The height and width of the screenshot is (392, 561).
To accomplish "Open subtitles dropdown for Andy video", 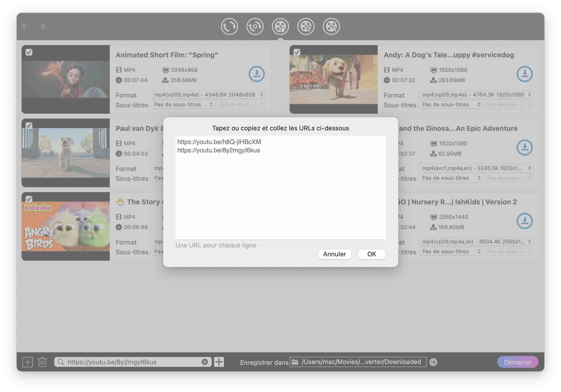I will point(451,104).
